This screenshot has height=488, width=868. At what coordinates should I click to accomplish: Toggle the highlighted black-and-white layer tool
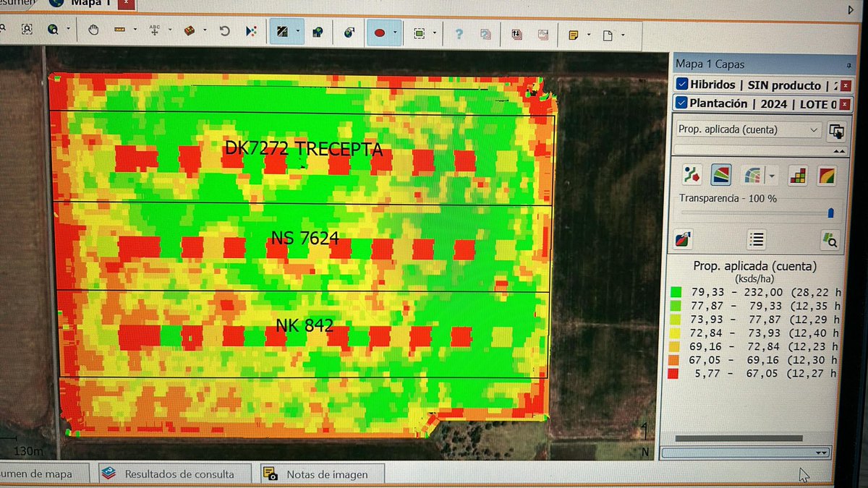coord(283,32)
